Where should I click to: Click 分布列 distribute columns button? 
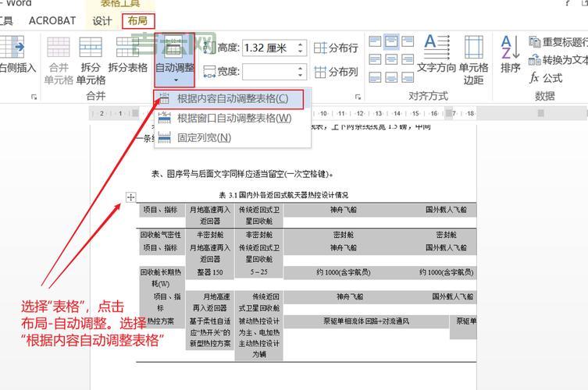coord(336,72)
